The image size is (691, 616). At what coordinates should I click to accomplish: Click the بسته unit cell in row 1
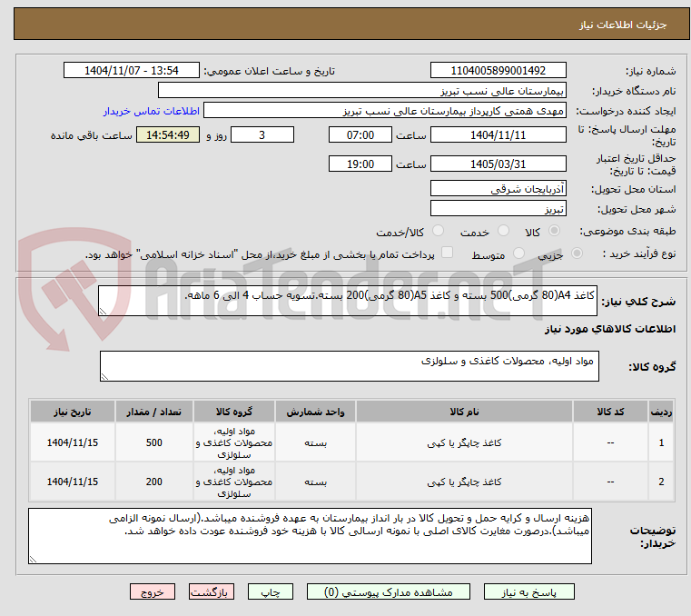point(315,442)
